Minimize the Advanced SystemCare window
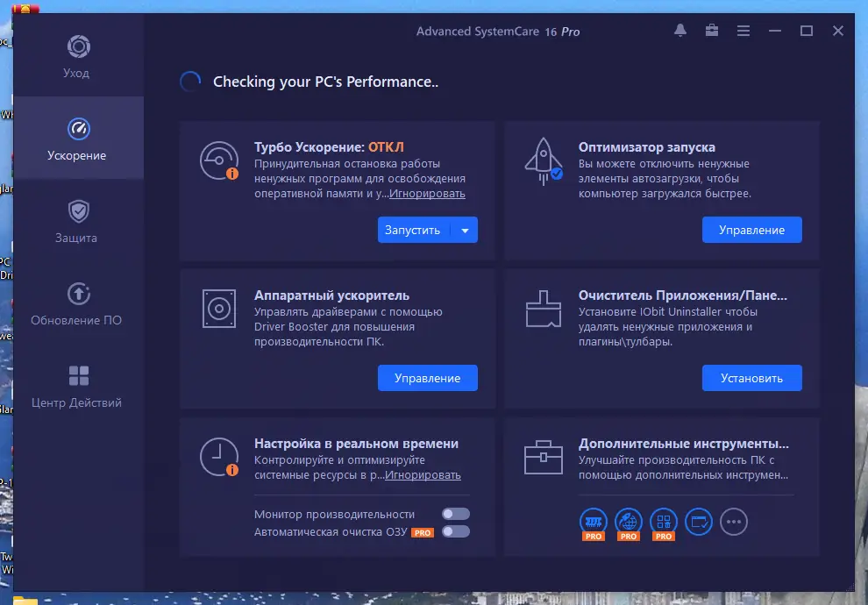The image size is (868, 605). (x=775, y=31)
